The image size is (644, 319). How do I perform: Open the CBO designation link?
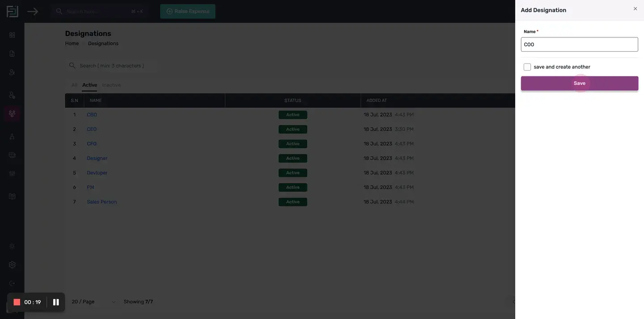[x=92, y=115]
